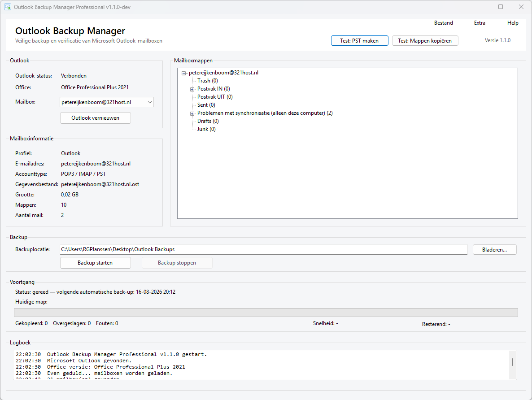Click the Grootte value '0,02 GB'
Viewport: 532px width, 400px height.
point(70,195)
